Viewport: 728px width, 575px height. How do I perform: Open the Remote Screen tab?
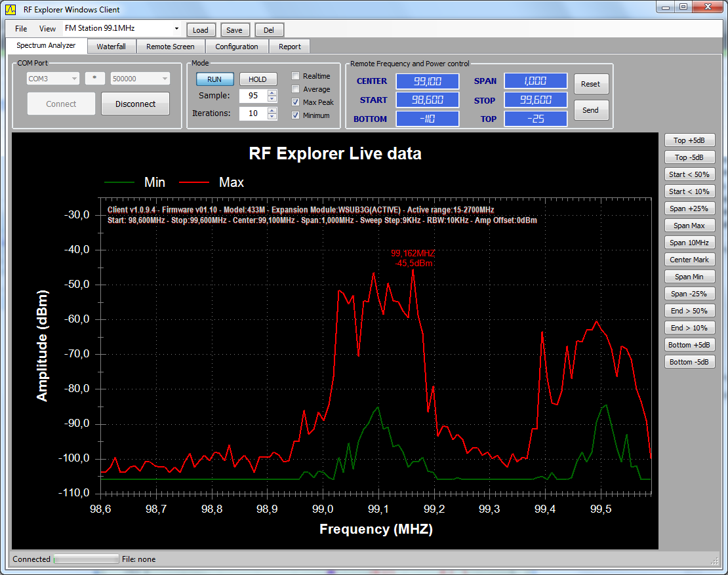pos(171,47)
